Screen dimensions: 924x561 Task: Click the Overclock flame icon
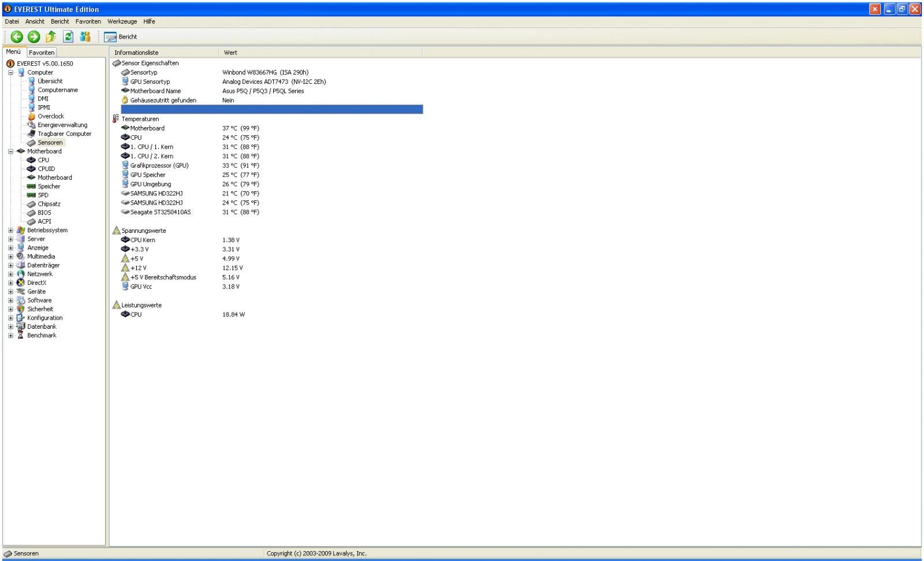tap(31, 116)
